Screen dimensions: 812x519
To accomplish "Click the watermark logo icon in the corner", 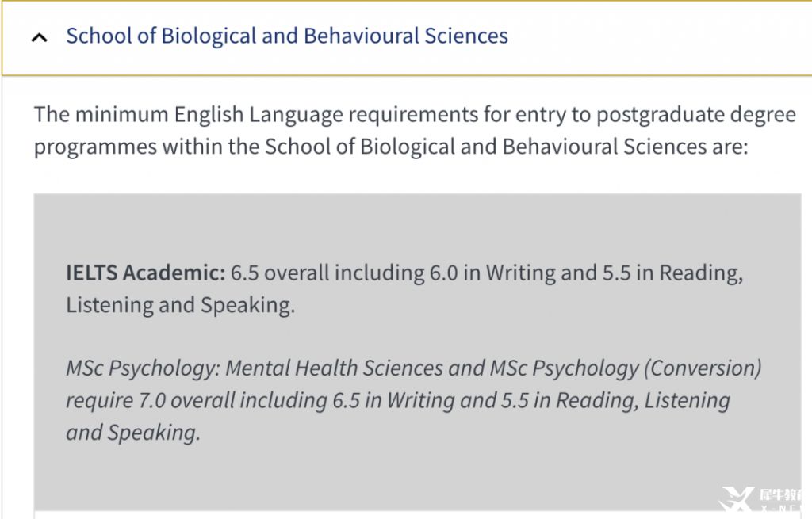I will pyautogui.click(x=735, y=500).
